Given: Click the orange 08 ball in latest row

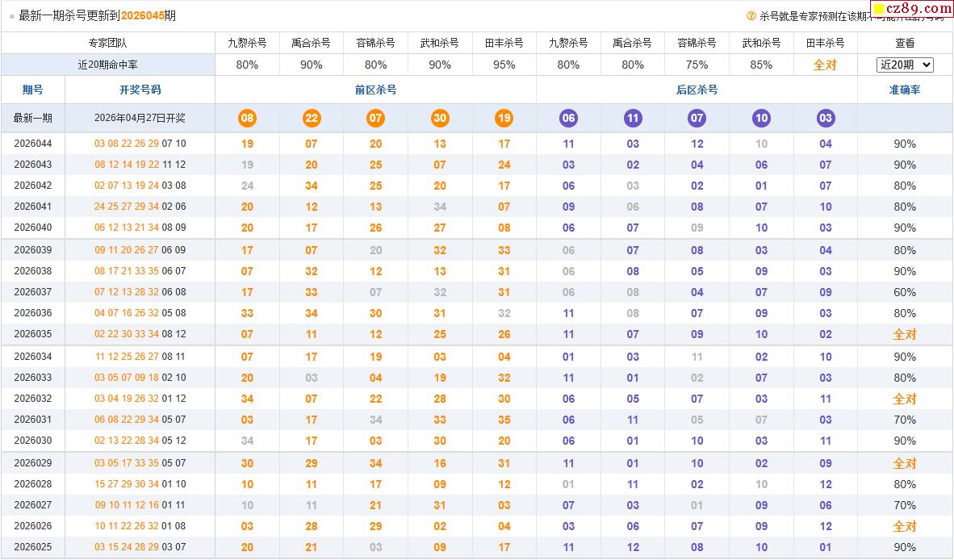Looking at the screenshot, I should pos(247,119).
